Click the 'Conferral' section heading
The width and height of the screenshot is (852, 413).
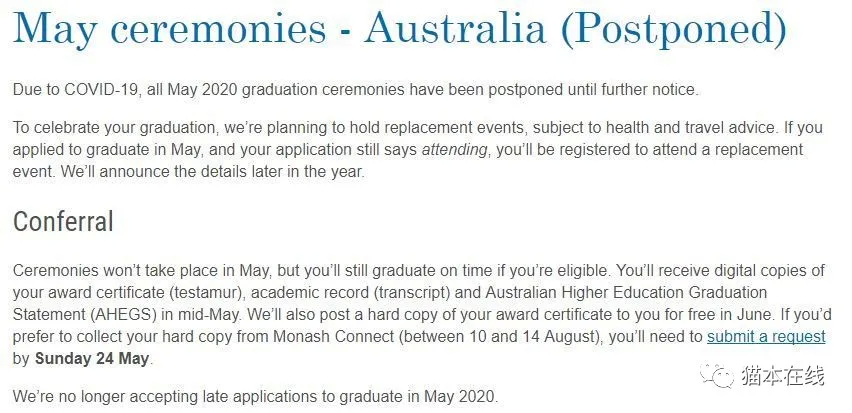click(x=64, y=222)
